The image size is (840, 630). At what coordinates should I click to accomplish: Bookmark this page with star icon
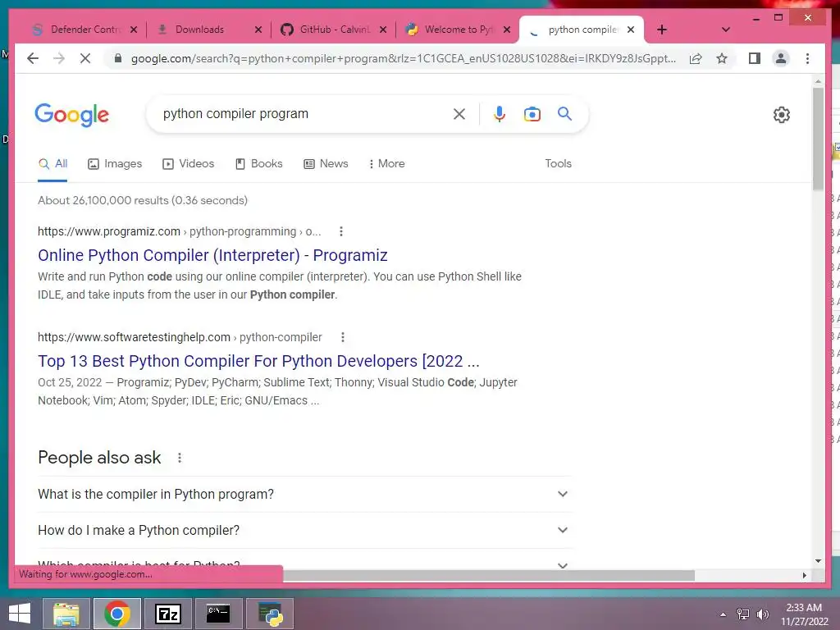(x=722, y=58)
